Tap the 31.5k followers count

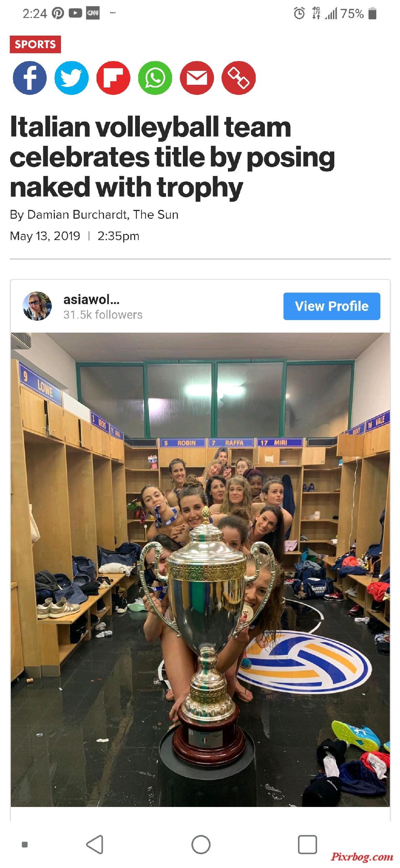(x=103, y=315)
